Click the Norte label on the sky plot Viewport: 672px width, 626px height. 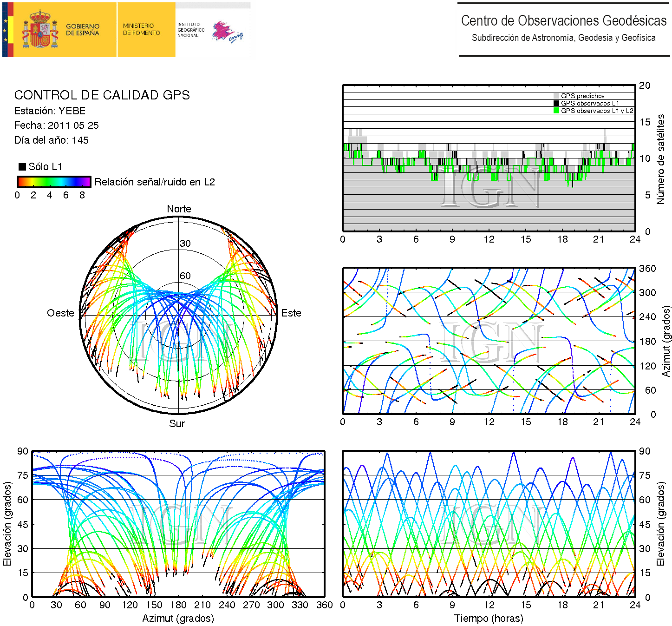pyautogui.click(x=179, y=209)
